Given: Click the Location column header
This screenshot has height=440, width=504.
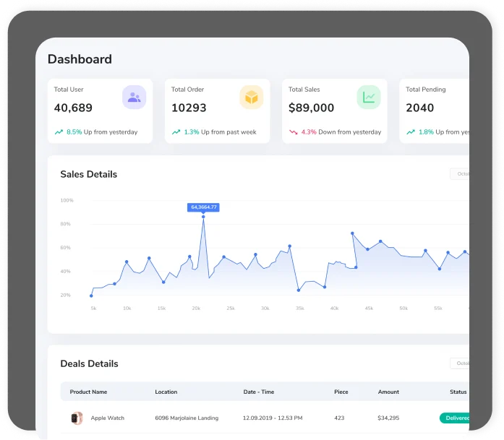Looking at the screenshot, I should tap(166, 392).
